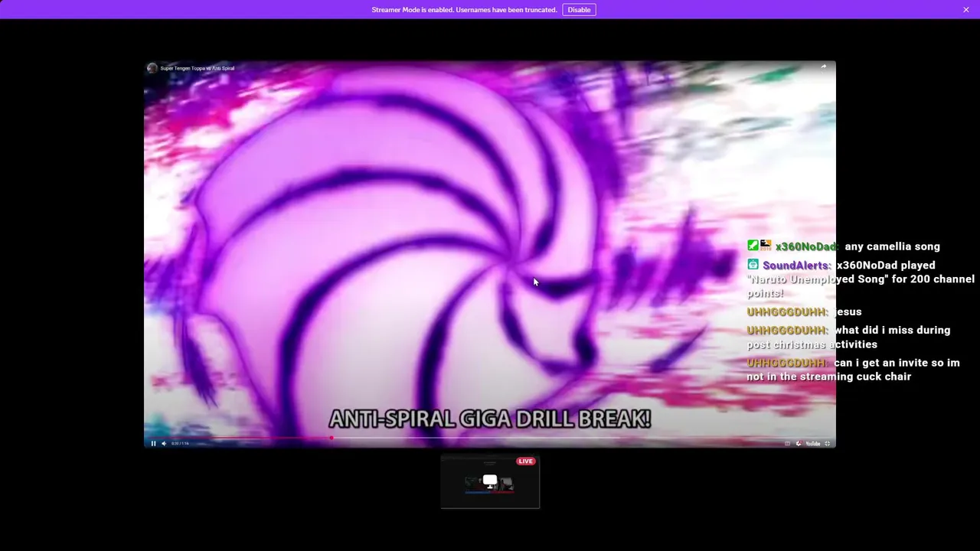Screen dimensions: 980x551
Task: Click the red progress bar scrubber dot
Action: pos(332,438)
